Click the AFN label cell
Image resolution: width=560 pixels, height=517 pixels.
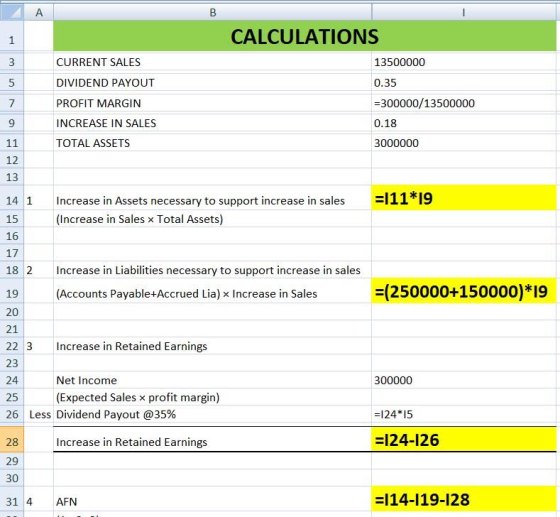[212, 499]
